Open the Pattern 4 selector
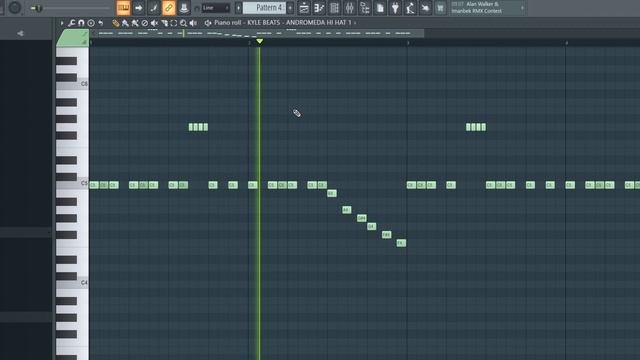640x360 pixels. click(264, 8)
